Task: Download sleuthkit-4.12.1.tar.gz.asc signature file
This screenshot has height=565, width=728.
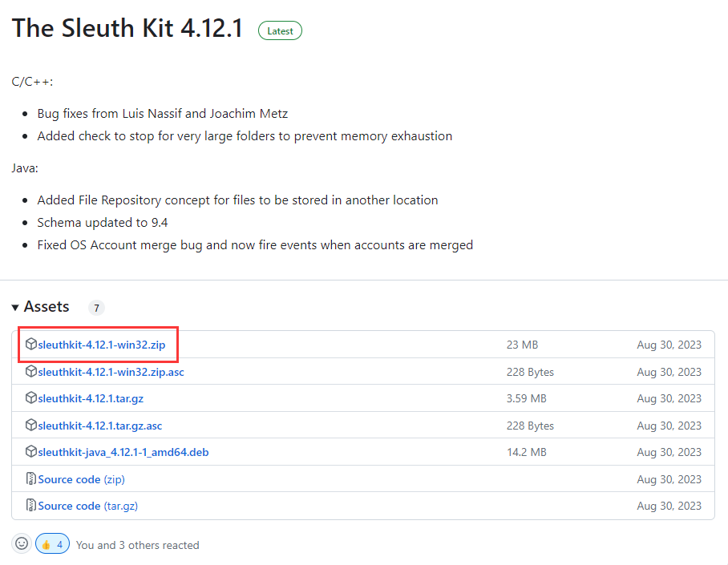Action: point(99,426)
